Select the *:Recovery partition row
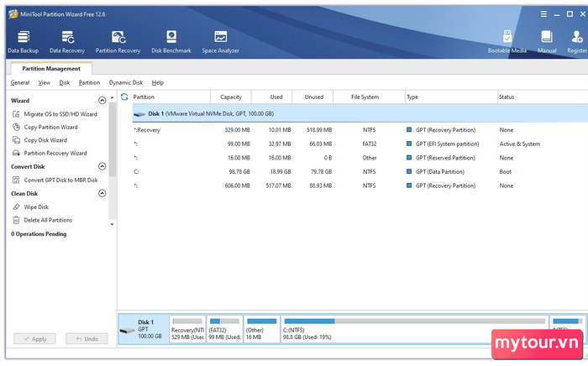The width and height of the screenshot is (588, 366). pyautogui.click(x=360, y=130)
